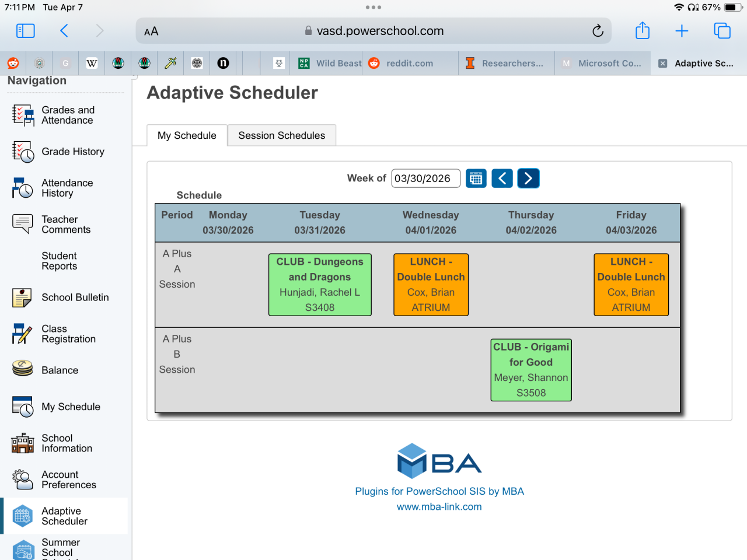Open Teacher Comments page
This screenshot has height=560, width=747.
click(x=65, y=225)
